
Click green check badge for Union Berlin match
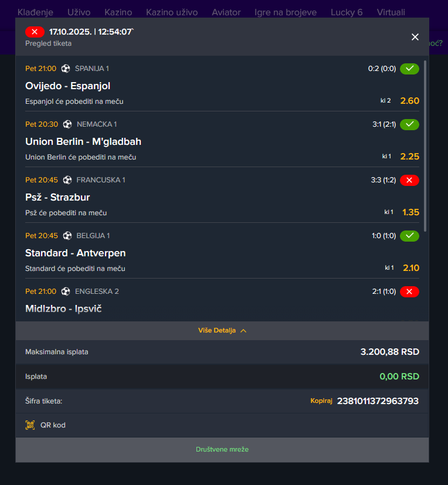[409, 124]
